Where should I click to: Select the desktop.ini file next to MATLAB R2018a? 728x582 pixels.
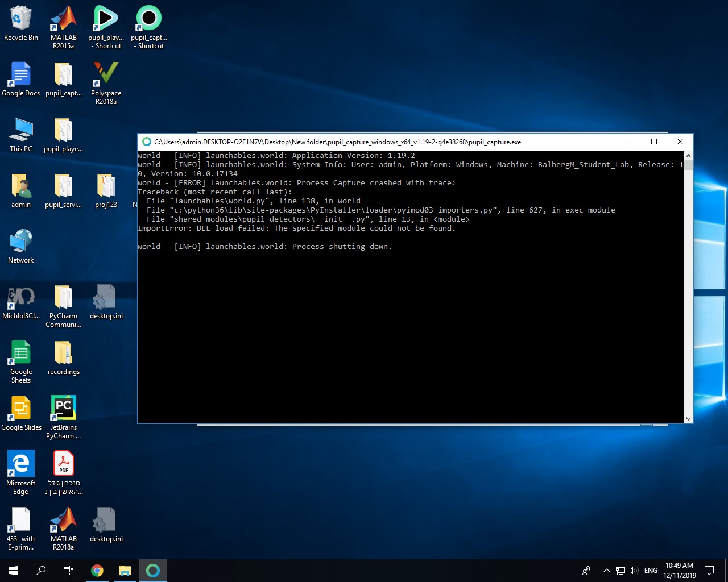pyautogui.click(x=106, y=525)
